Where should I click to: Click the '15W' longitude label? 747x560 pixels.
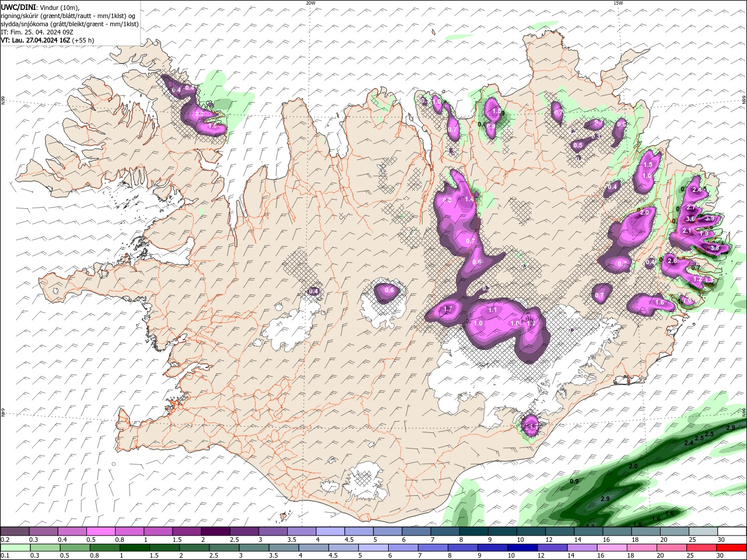pos(618,3)
